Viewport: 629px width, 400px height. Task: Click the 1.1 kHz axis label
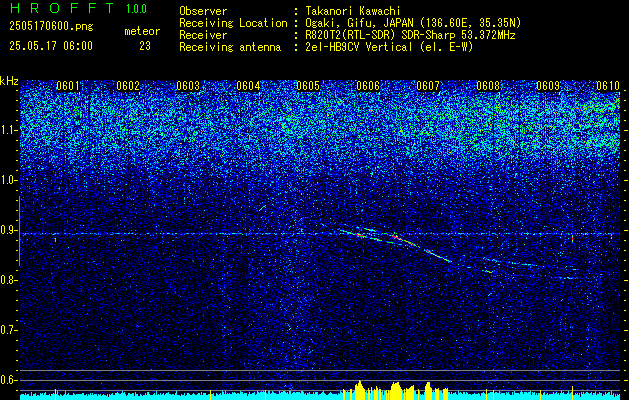tap(8, 130)
